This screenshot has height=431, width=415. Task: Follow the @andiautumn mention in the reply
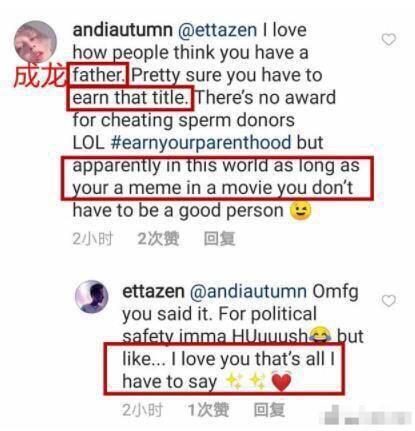coord(248,291)
